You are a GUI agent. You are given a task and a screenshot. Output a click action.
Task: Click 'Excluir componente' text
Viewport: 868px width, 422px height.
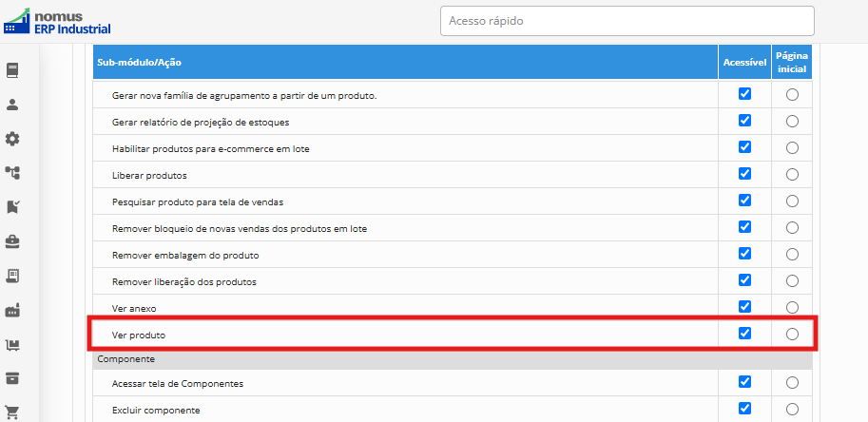pos(156,411)
